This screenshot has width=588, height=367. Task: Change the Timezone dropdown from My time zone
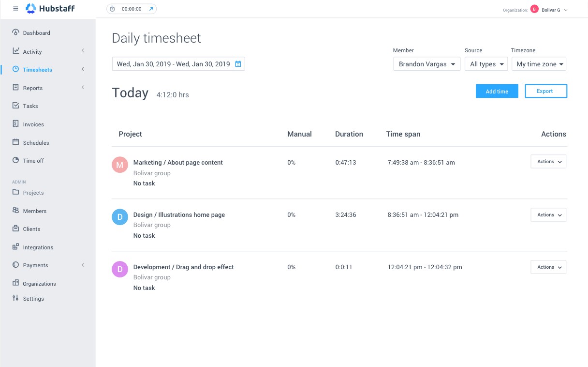pyautogui.click(x=539, y=63)
